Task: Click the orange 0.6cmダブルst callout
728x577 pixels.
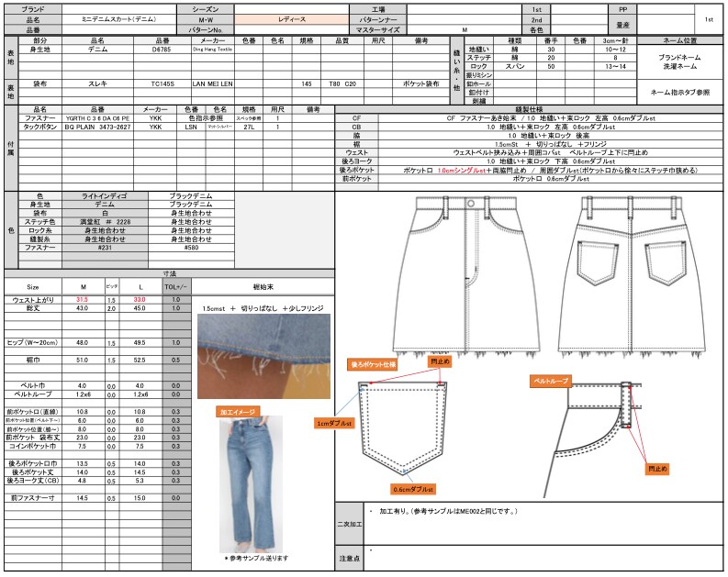Action: tap(413, 489)
